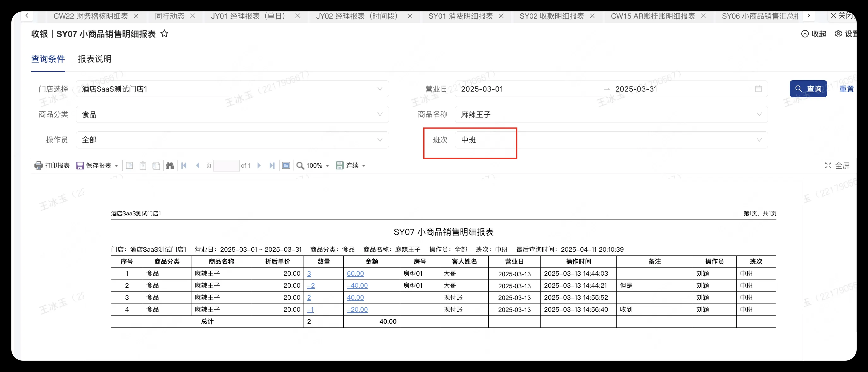
Task: Click the 关闭 close-all button at top right
Action: 842,16
